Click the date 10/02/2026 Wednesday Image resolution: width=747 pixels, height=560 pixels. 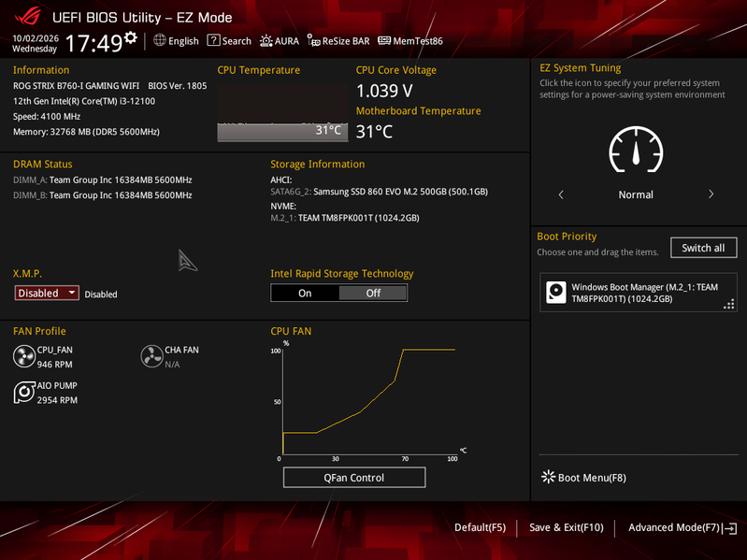point(36,43)
